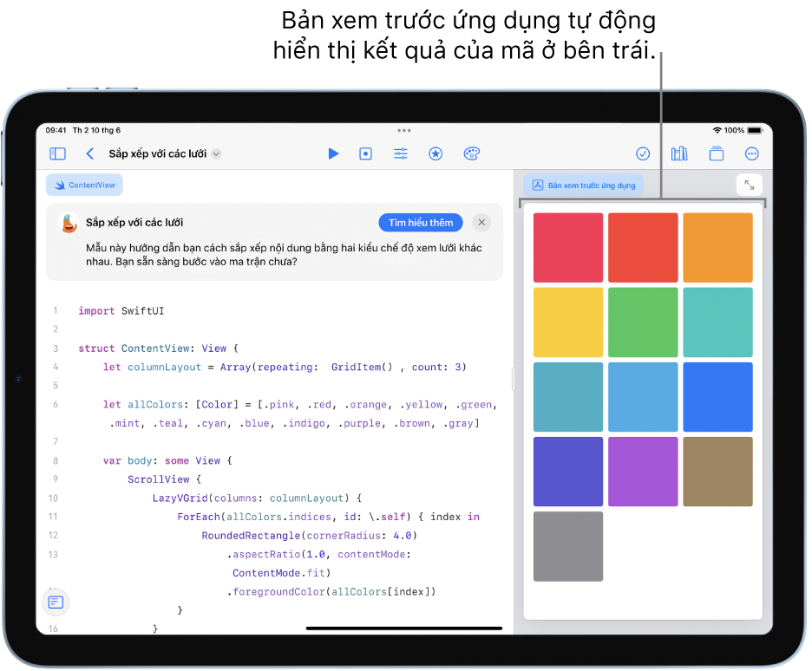Run the code with Play button
The width and height of the screenshot is (812, 671).
point(333,153)
